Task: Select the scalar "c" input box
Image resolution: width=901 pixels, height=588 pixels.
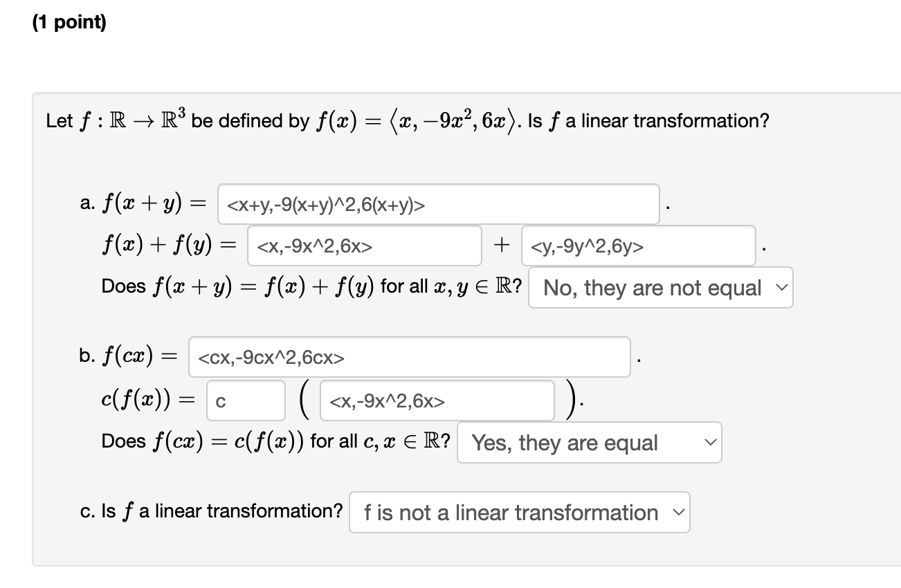Action: (246, 400)
